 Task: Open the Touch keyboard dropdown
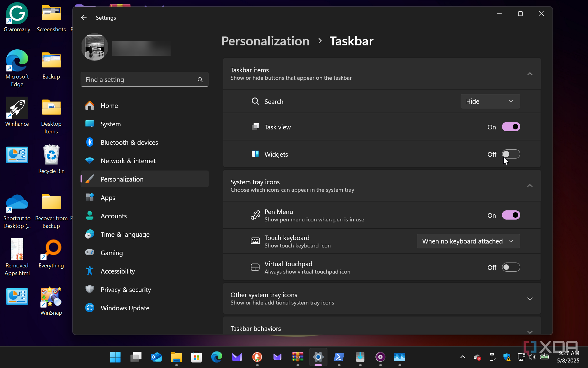tap(468, 241)
